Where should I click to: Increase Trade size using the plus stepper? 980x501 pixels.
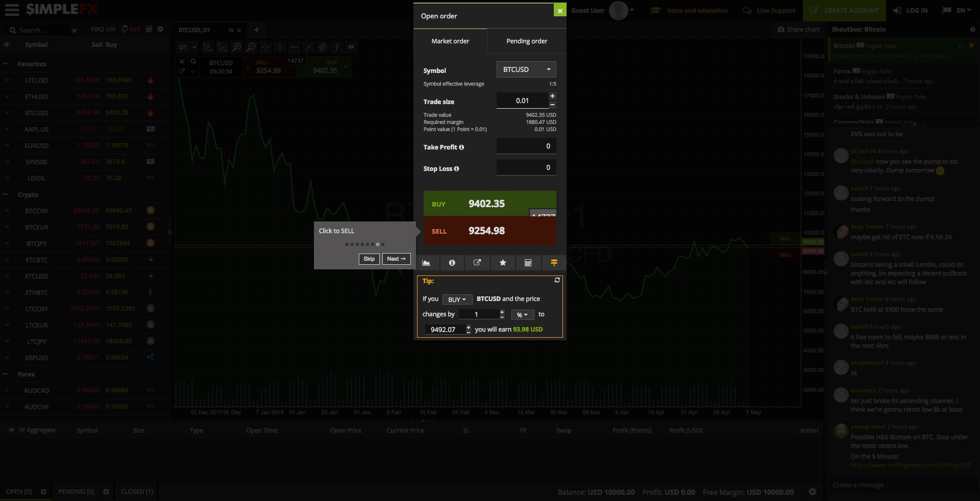coord(552,96)
